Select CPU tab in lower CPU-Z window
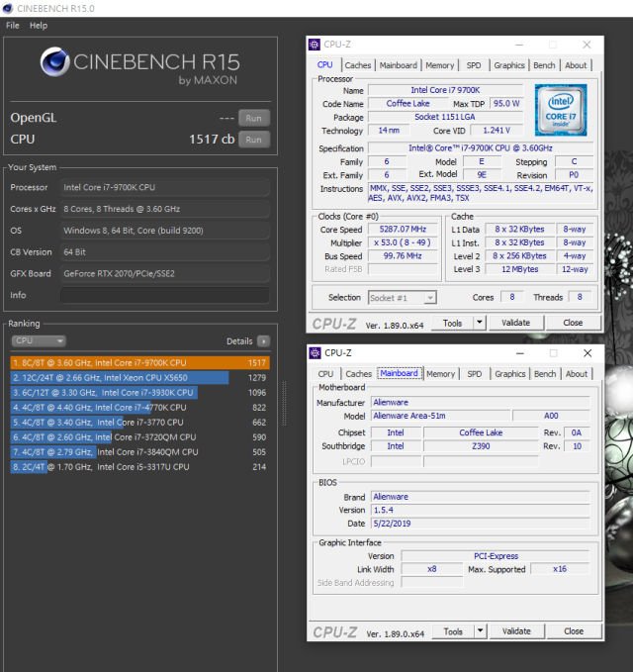The image size is (633, 672). pos(325,374)
